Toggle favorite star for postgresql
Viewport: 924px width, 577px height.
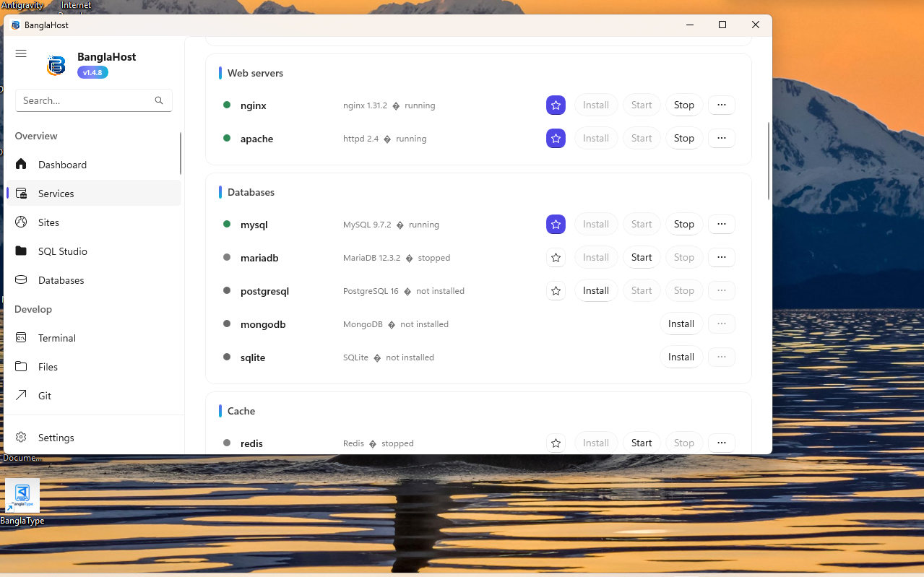click(556, 291)
